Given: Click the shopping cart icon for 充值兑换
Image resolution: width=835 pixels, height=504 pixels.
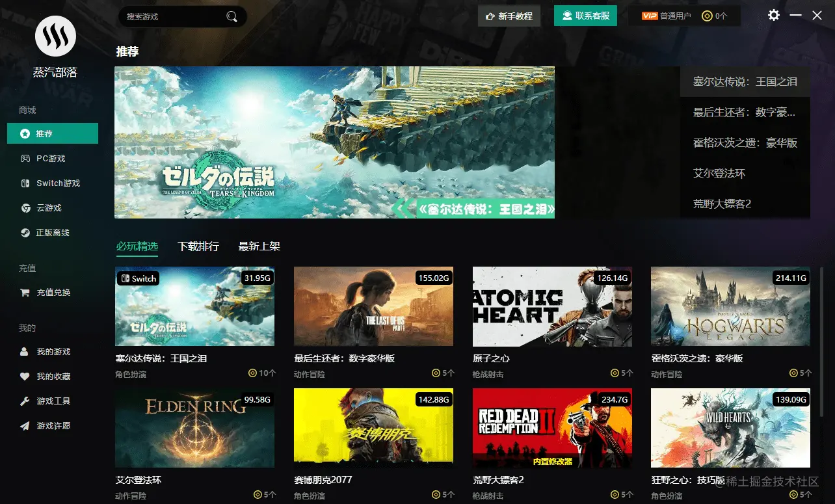Looking at the screenshot, I should [25, 293].
